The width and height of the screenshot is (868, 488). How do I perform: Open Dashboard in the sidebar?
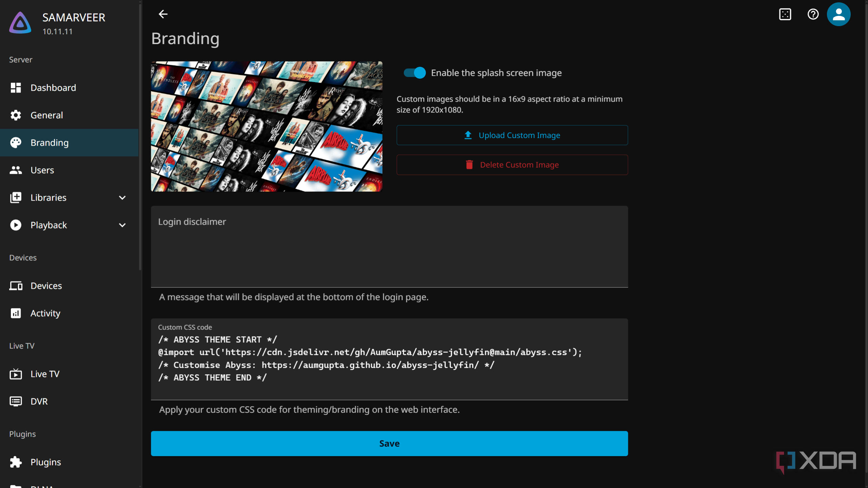coord(69,88)
